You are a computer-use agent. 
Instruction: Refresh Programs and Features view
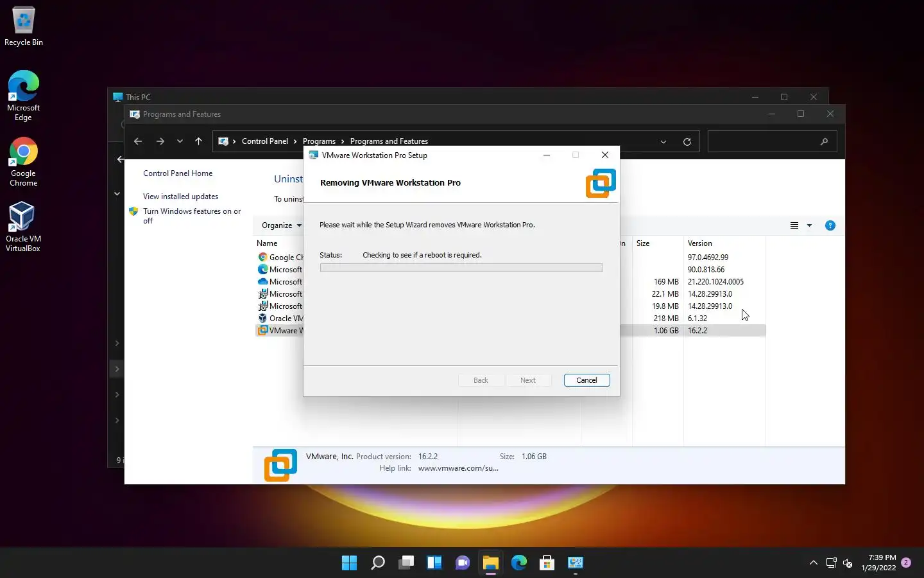[687, 141]
